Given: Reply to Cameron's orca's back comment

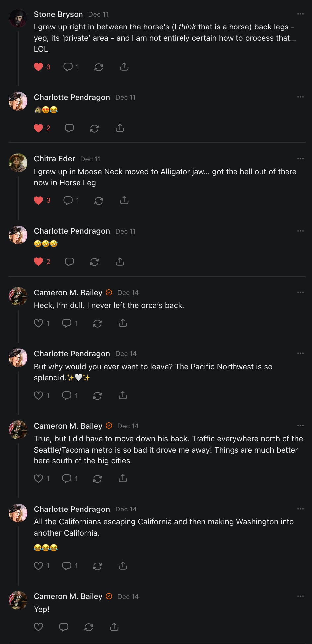Looking at the screenshot, I should (x=67, y=323).
